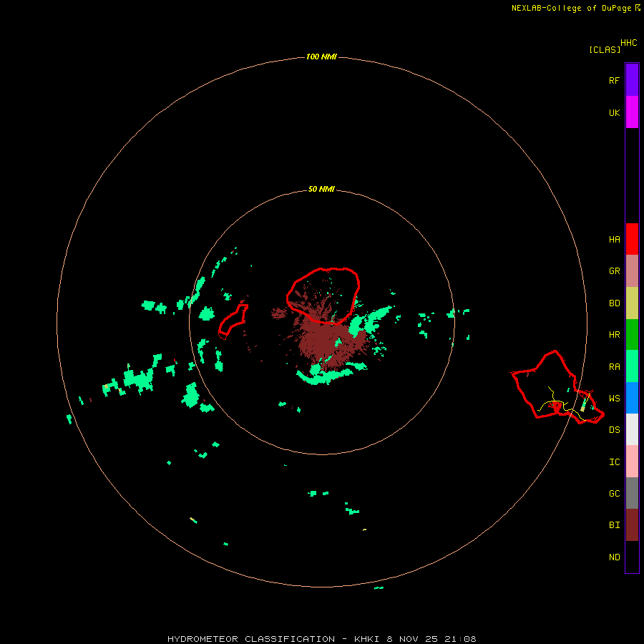Choose the DS white legend swatch
Screen dimensions: 644x644
[x=632, y=429]
